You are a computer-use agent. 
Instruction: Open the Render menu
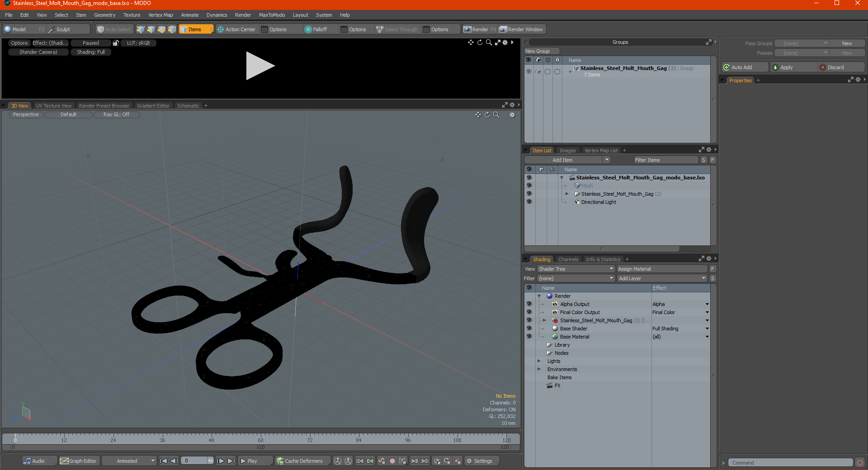point(243,15)
